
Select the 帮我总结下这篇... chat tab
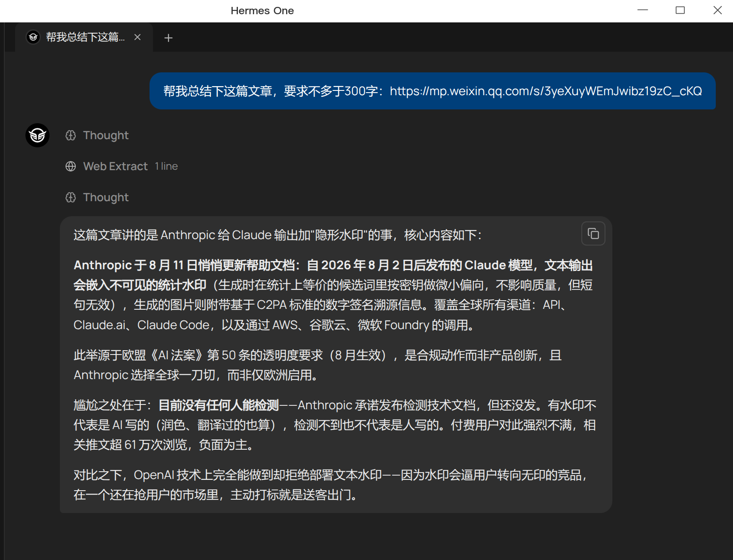click(84, 37)
